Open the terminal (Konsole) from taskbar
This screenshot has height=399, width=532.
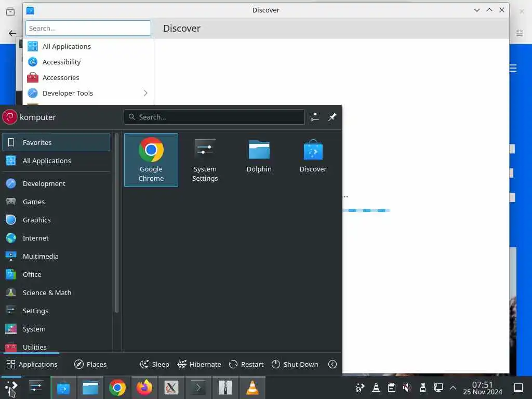tap(198, 388)
